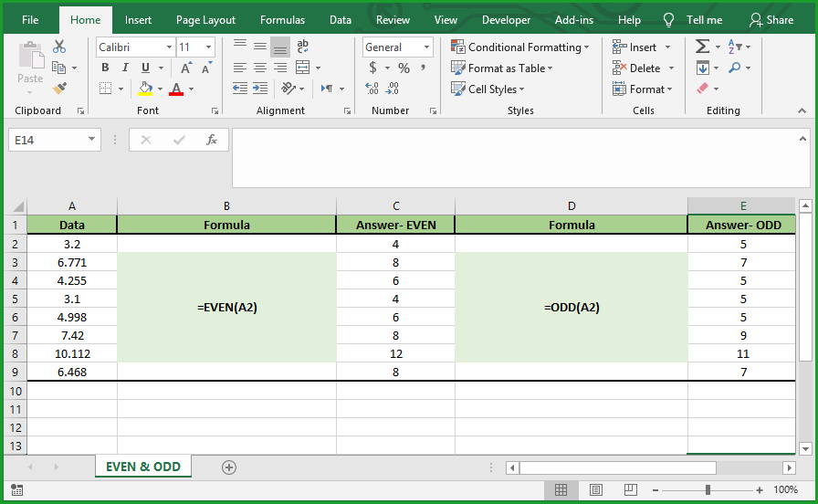Click the Insert Function fx icon
818x504 pixels.
[x=211, y=140]
